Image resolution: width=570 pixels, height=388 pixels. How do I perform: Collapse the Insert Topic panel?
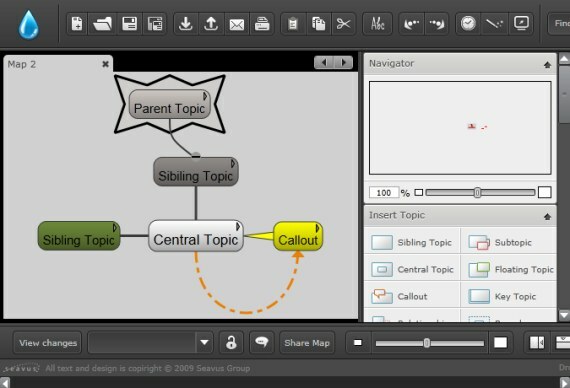547,217
